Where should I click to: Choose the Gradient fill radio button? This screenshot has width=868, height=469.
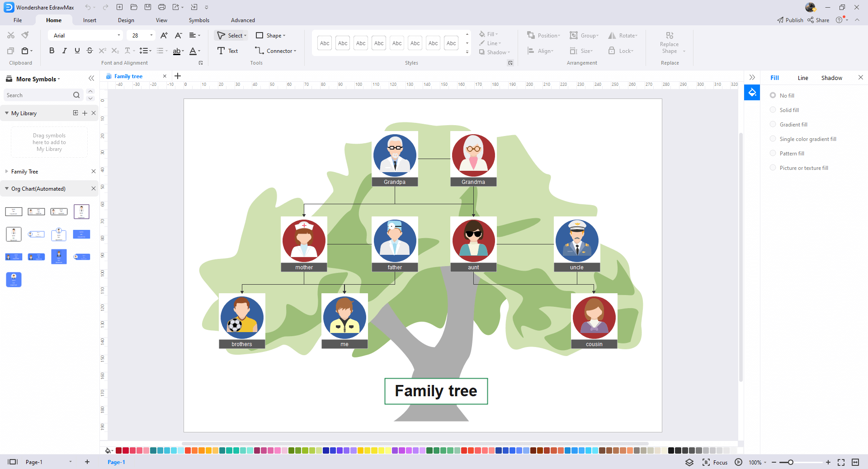click(773, 124)
